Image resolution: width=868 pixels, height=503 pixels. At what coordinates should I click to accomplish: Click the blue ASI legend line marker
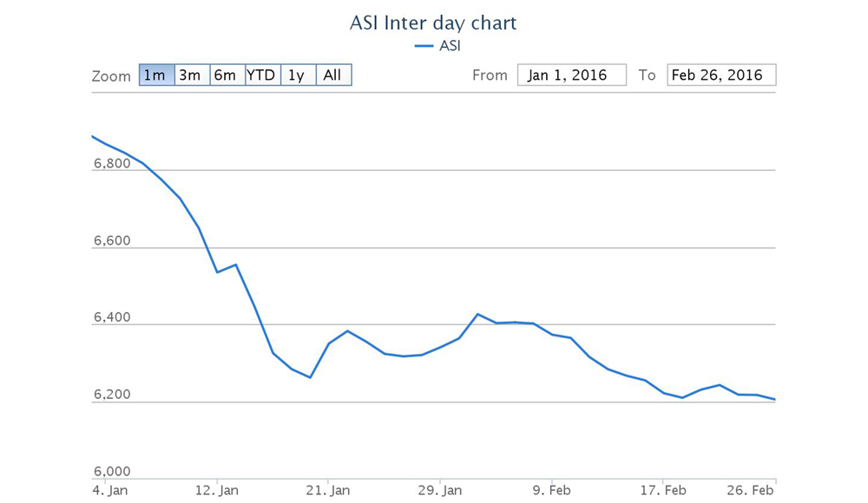pyautogui.click(x=424, y=46)
